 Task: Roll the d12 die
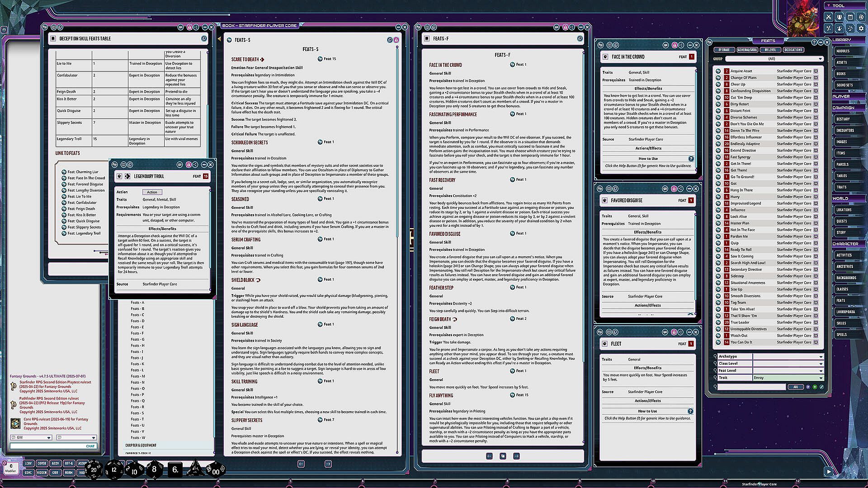pos(114,469)
